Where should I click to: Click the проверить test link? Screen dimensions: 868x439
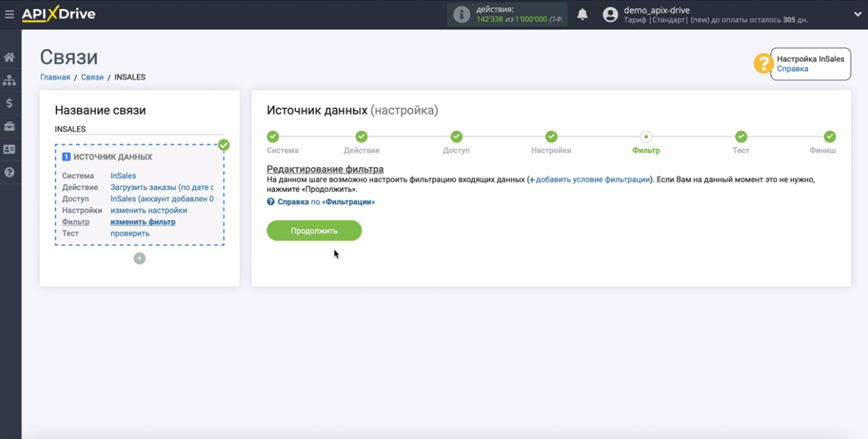click(130, 233)
